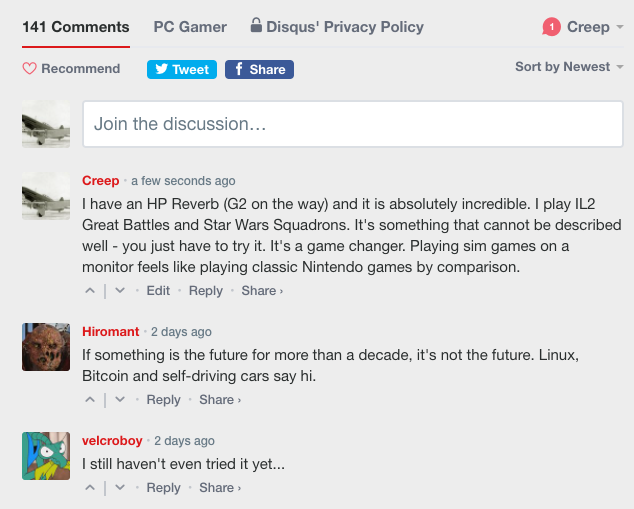Click into Join the discussion field
Viewport: 634px width, 509px height.
(x=352, y=124)
